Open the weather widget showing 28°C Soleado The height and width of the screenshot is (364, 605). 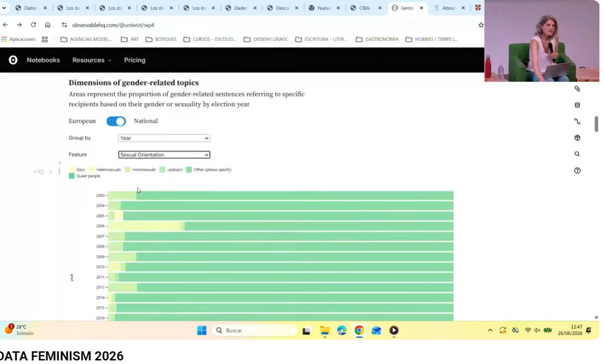[x=19, y=330]
